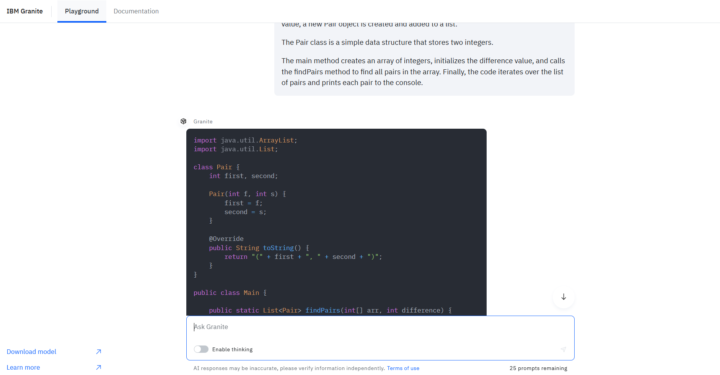Viewport: 720px width, 375px height.
Task: Click the Granite sender name label
Action: coord(203,122)
